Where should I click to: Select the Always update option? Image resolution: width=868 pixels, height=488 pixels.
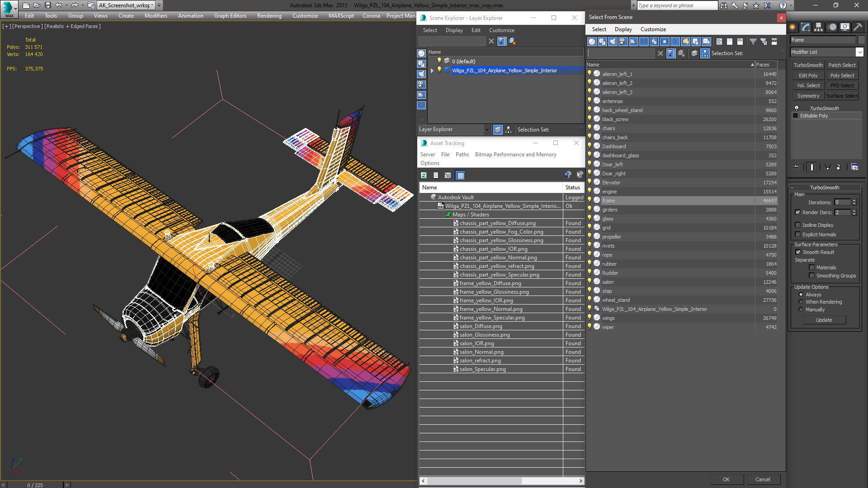pyautogui.click(x=801, y=295)
